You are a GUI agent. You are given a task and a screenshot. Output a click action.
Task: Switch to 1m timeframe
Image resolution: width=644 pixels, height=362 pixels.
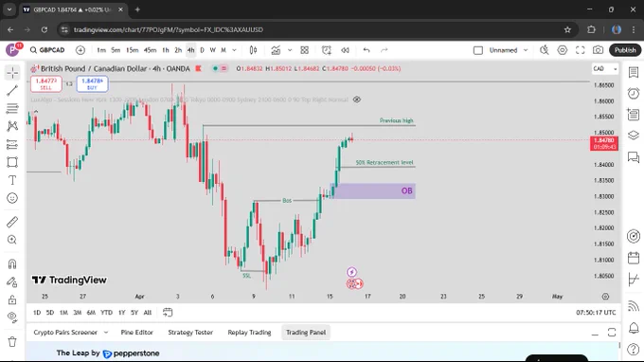(x=101, y=50)
